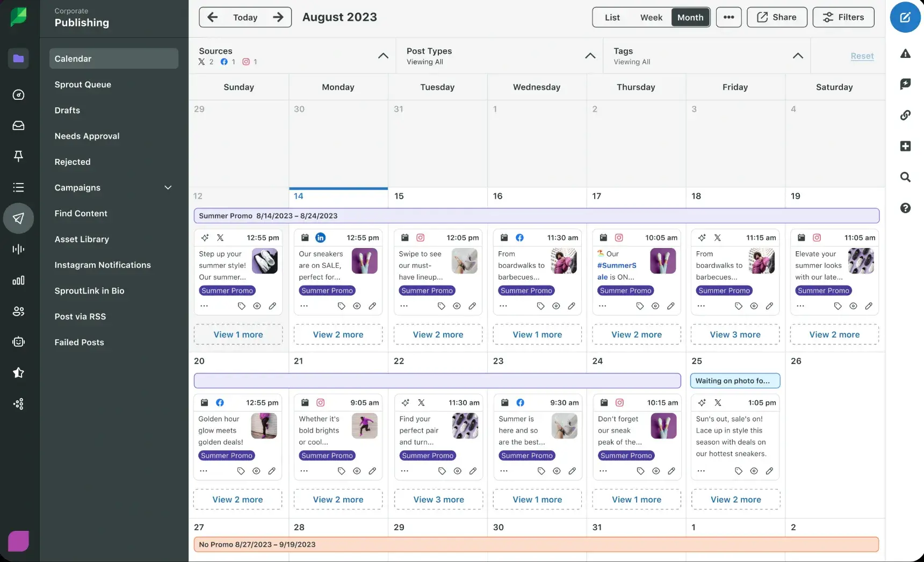Open the audio waveform Listening icon
This screenshot has height=562, width=924.
18,249
